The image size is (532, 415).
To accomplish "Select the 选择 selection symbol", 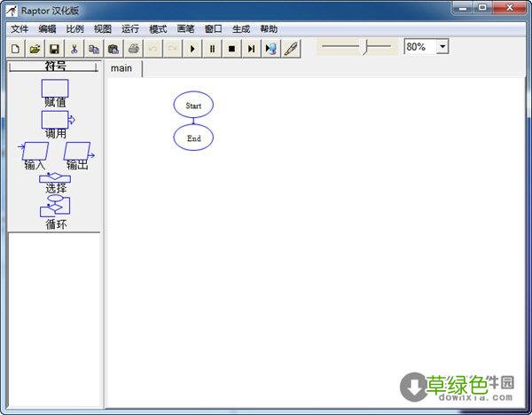I will (55, 178).
